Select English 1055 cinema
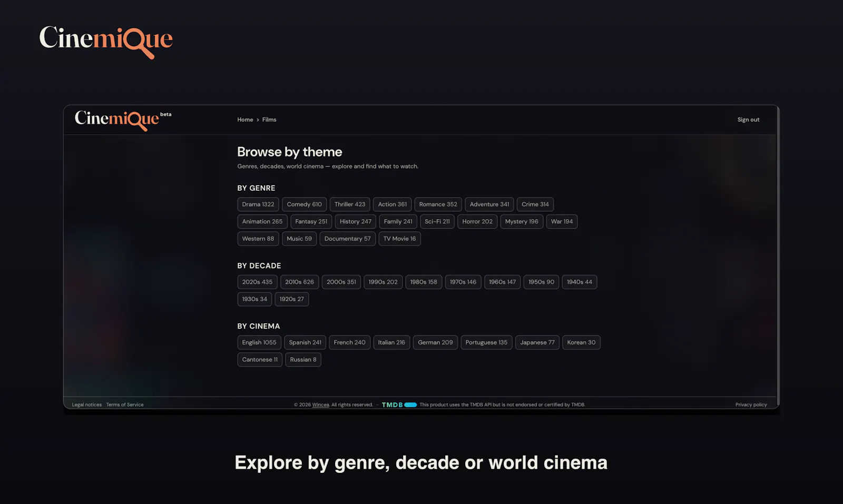Viewport: 843px width, 504px height. (259, 343)
